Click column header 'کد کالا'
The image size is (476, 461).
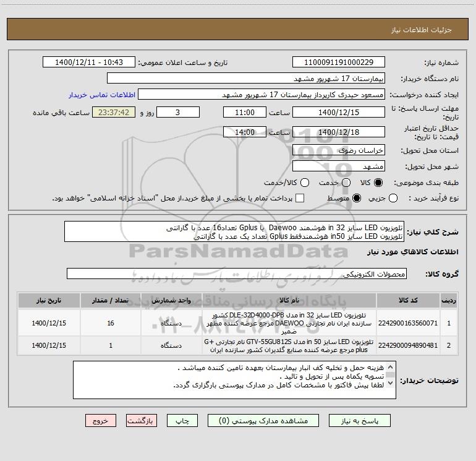pos(408,300)
